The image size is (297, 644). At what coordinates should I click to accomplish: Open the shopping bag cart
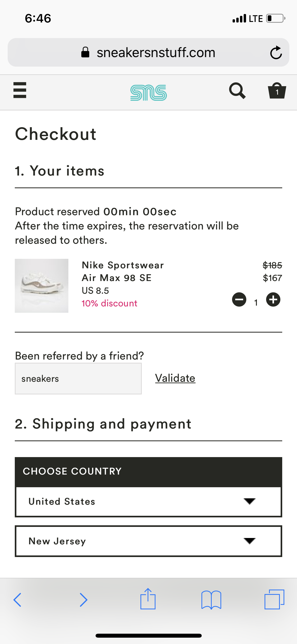pyautogui.click(x=277, y=91)
